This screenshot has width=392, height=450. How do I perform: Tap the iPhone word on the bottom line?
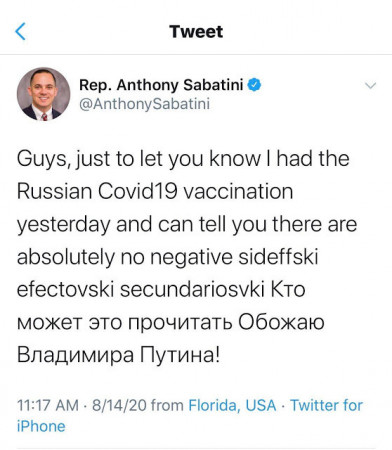tap(41, 426)
